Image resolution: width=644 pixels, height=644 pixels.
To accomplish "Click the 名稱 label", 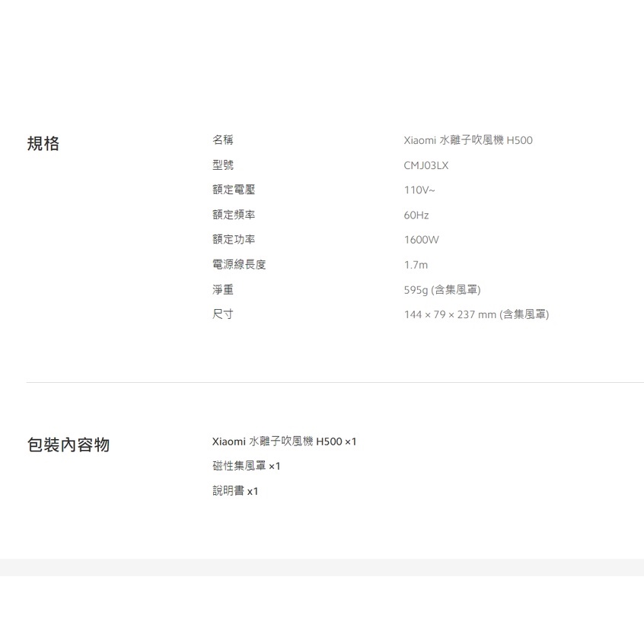I will point(223,140).
